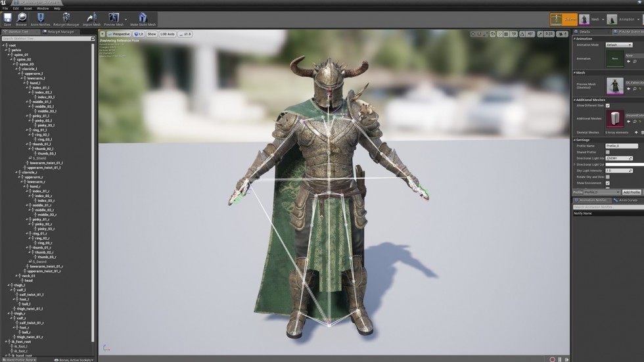The image size is (644, 362).
Task: Click the record button below the viewport
Action: click(553, 359)
